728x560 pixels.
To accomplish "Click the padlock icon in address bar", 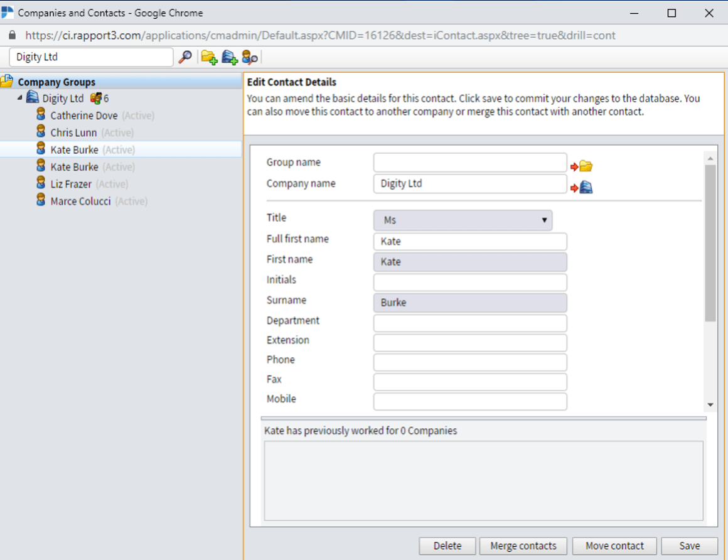I will point(12,35).
